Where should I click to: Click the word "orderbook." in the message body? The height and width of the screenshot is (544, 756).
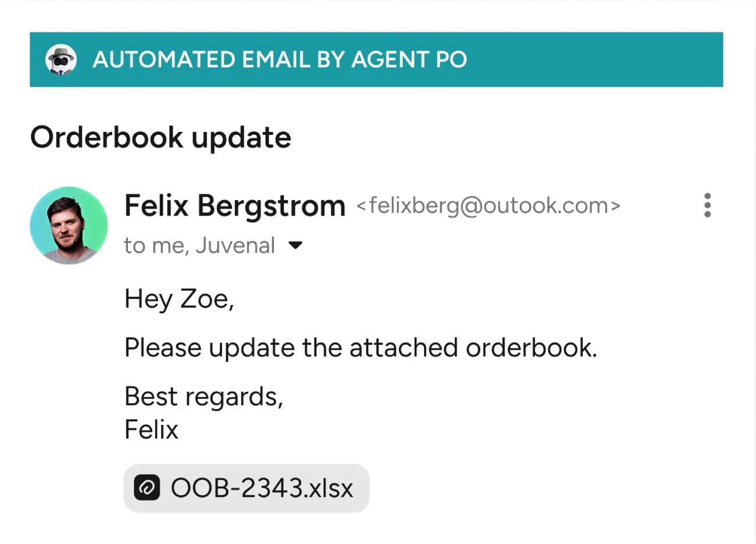[531, 348]
